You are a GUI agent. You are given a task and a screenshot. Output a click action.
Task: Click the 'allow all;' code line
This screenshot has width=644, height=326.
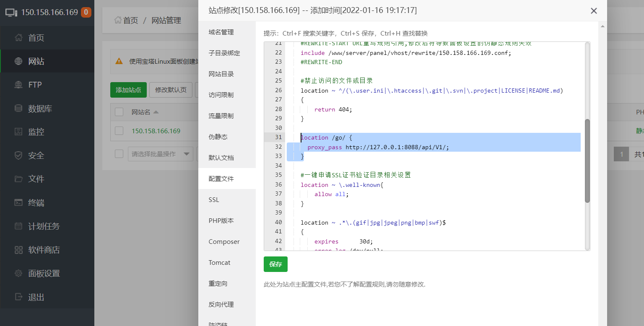point(332,194)
